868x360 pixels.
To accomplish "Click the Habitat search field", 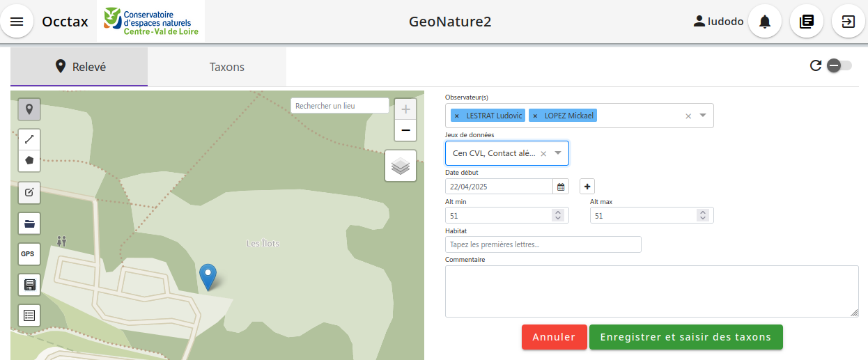I will (543, 244).
